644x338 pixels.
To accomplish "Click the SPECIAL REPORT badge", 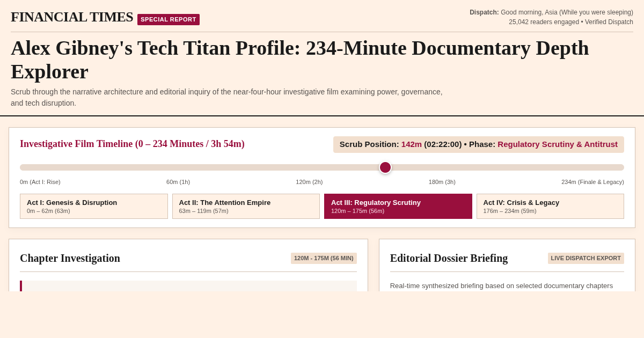I will pyautogui.click(x=169, y=19).
